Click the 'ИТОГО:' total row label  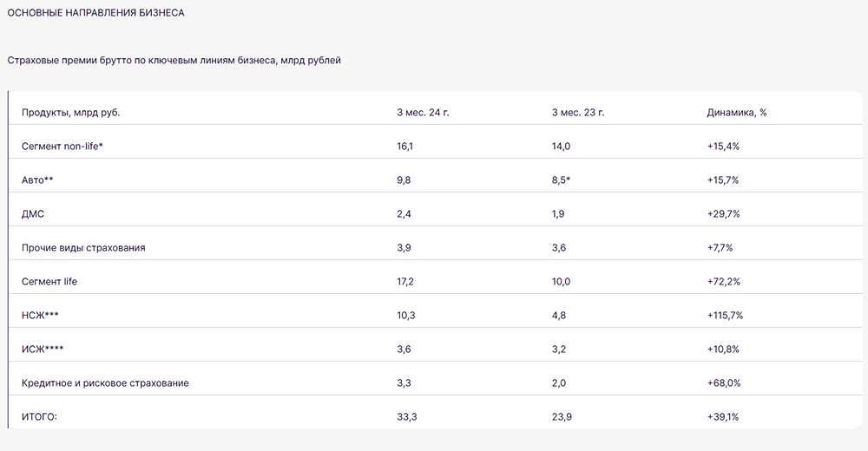point(39,417)
